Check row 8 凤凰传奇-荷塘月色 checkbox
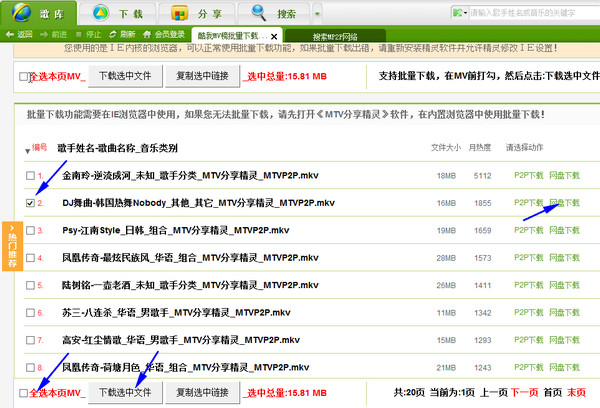 [x=30, y=367]
